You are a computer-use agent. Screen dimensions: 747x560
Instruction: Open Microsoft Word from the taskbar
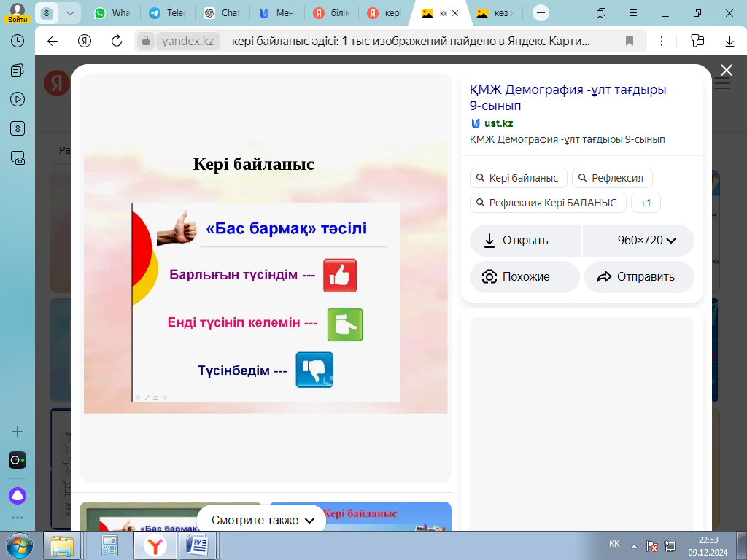(x=198, y=545)
